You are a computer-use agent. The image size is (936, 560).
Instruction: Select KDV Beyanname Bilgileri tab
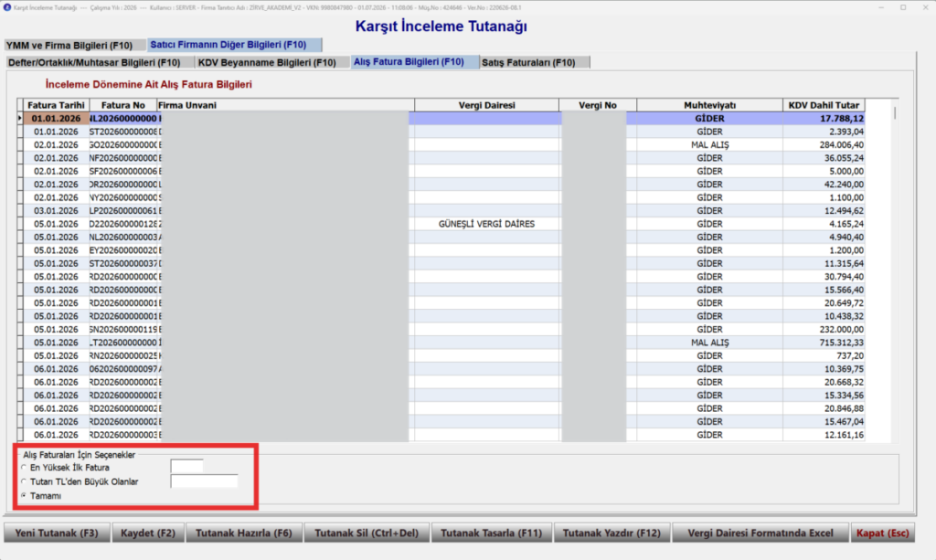pyautogui.click(x=272, y=63)
